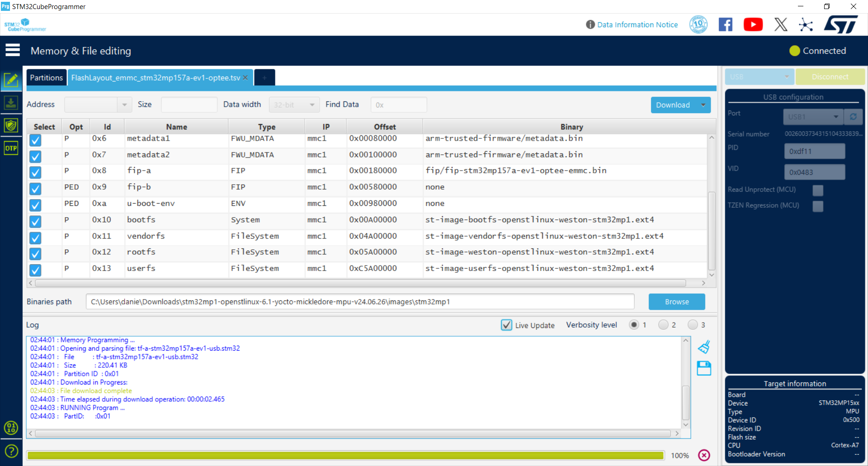Disable Live Update in the Log panel
This screenshot has width=868, height=466.
[x=506, y=325]
